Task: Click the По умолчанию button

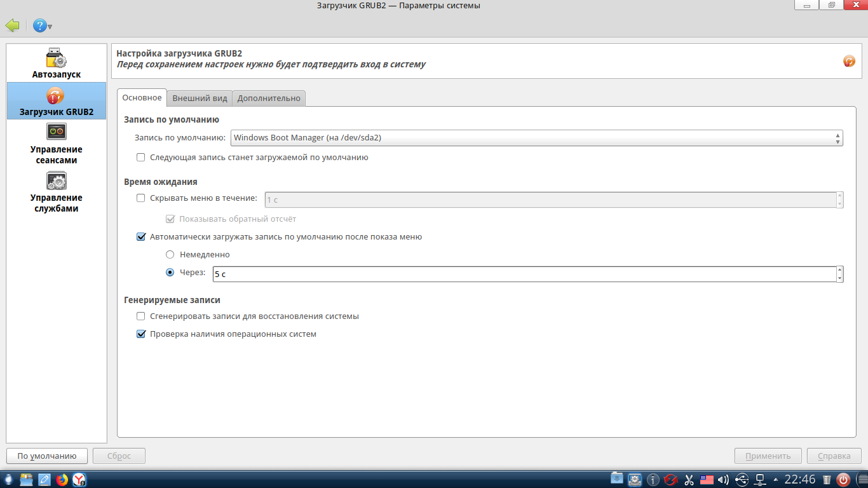Action: 47,456
